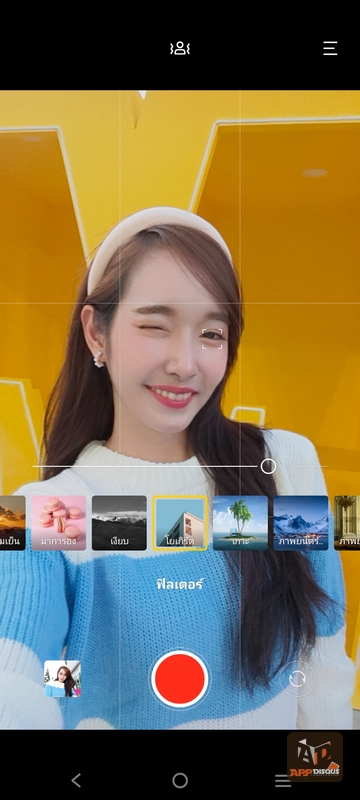Tap the red record button

pyautogui.click(x=179, y=679)
